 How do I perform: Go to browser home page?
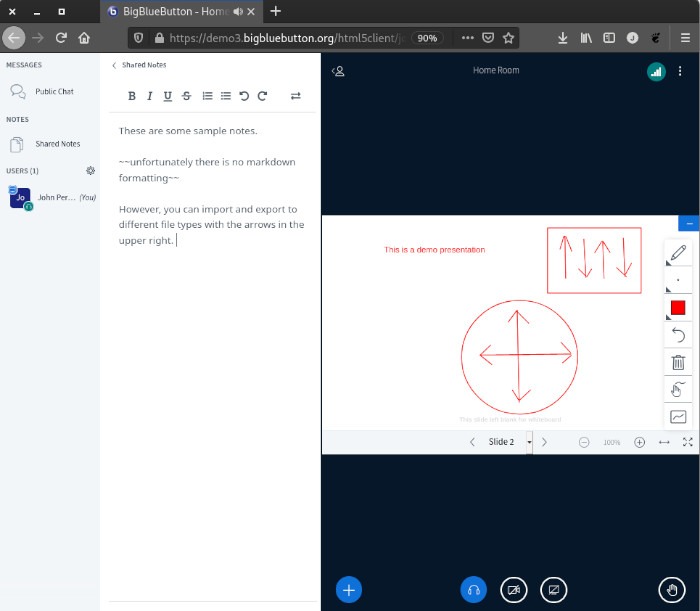84,38
